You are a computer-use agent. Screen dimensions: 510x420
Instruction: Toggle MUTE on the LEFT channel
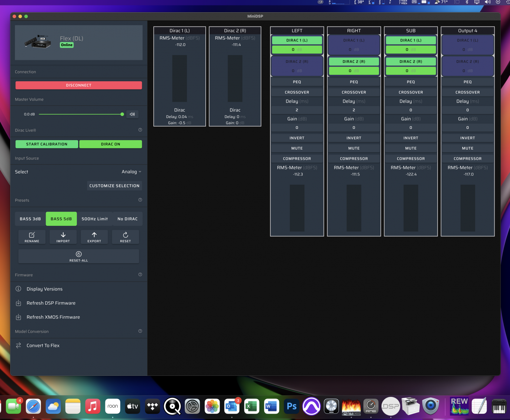click(297, 148)
